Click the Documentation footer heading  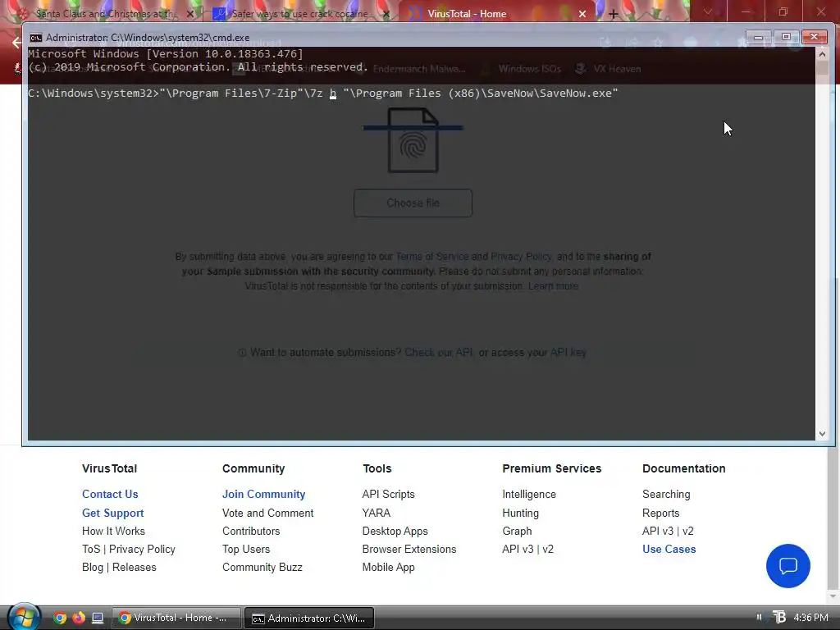684,468
